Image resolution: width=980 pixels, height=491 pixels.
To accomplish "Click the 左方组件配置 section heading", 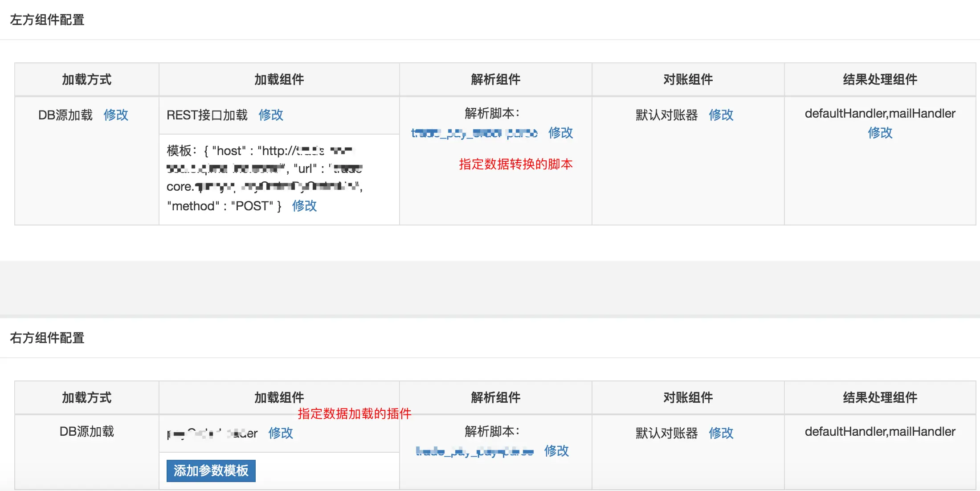I will [x=47, y=20].
